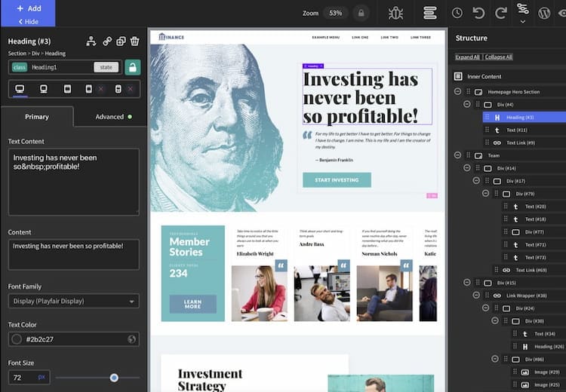Image resolution: width=566 pixels, height=392 pixels.
Task: Click the Heading (#26) H icon
Action: (x=525, y=347)
